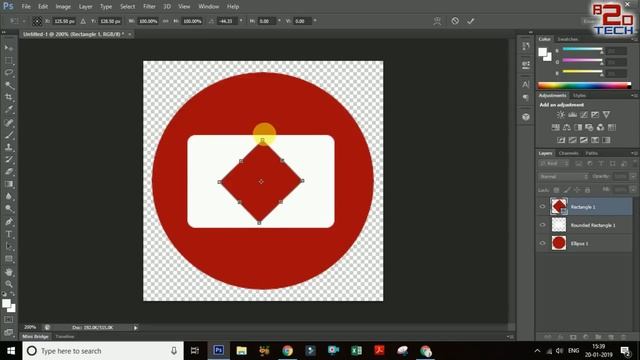Open the History panel icon in dock
Screen dimensions: 640x360
526,46
